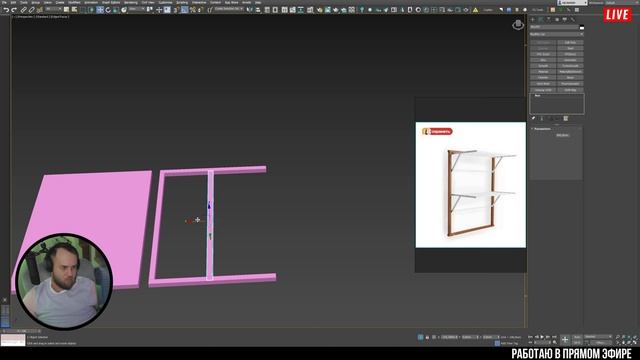Click the large Set Keys plus button
Image resolution: width=640 pixels, height=360 pixels.
coord(565,340)
